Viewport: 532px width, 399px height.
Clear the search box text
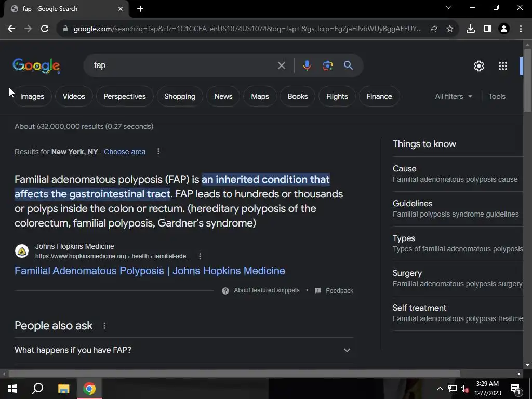click(x=281, y=65)
